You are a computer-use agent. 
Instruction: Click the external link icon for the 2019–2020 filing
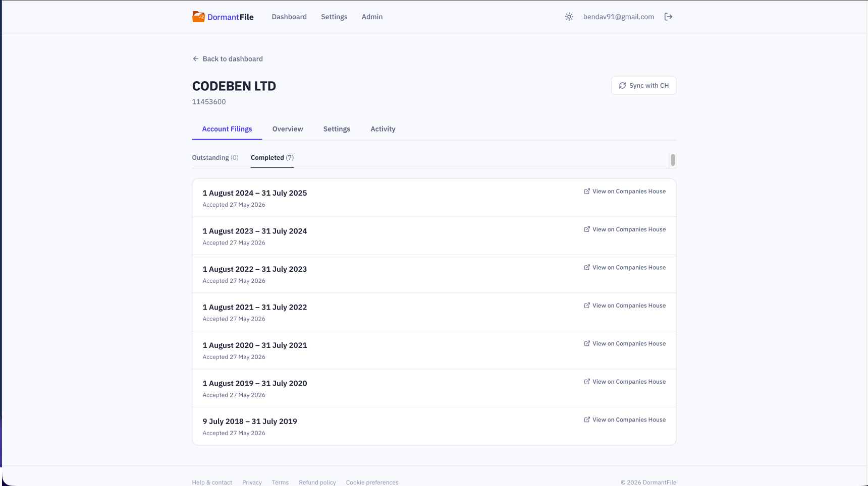[587, 382]
